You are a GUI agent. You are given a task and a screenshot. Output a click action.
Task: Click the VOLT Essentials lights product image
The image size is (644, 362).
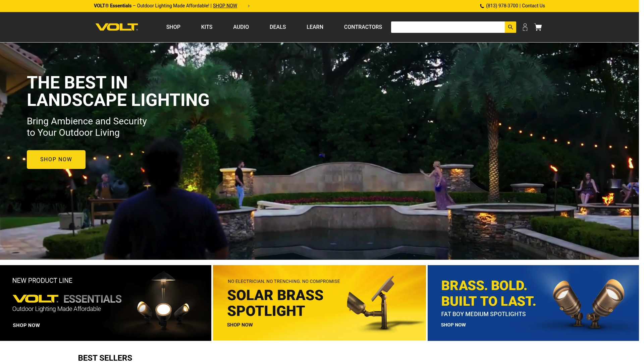(163, 300)
